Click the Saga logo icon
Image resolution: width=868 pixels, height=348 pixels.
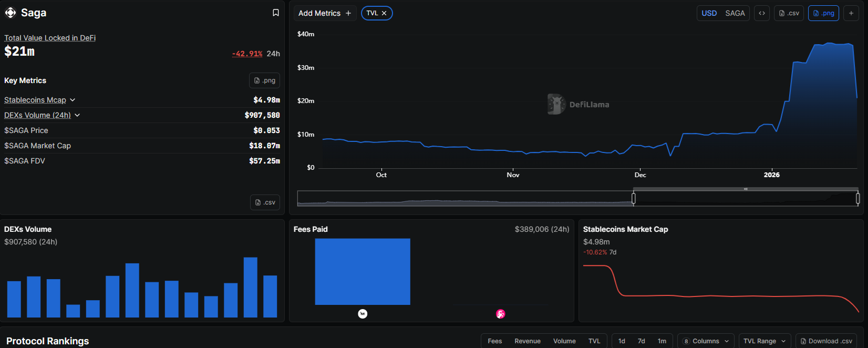[10, 13]
